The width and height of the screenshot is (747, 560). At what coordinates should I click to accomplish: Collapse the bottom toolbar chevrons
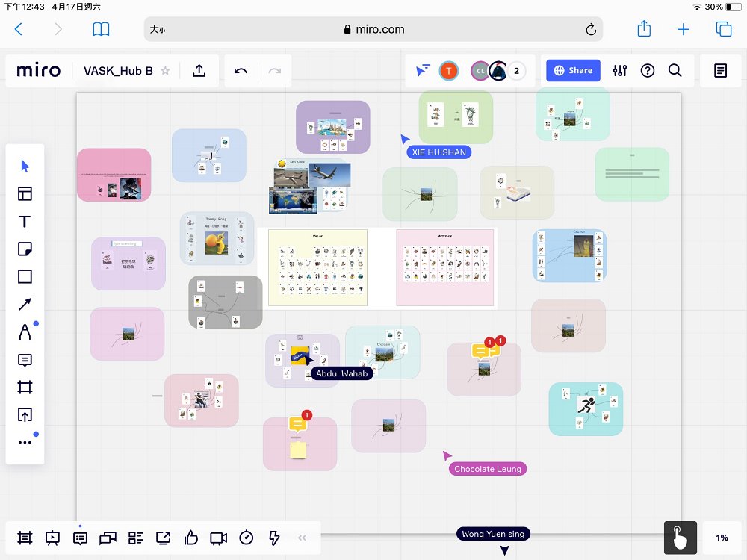tap(302, 538)
